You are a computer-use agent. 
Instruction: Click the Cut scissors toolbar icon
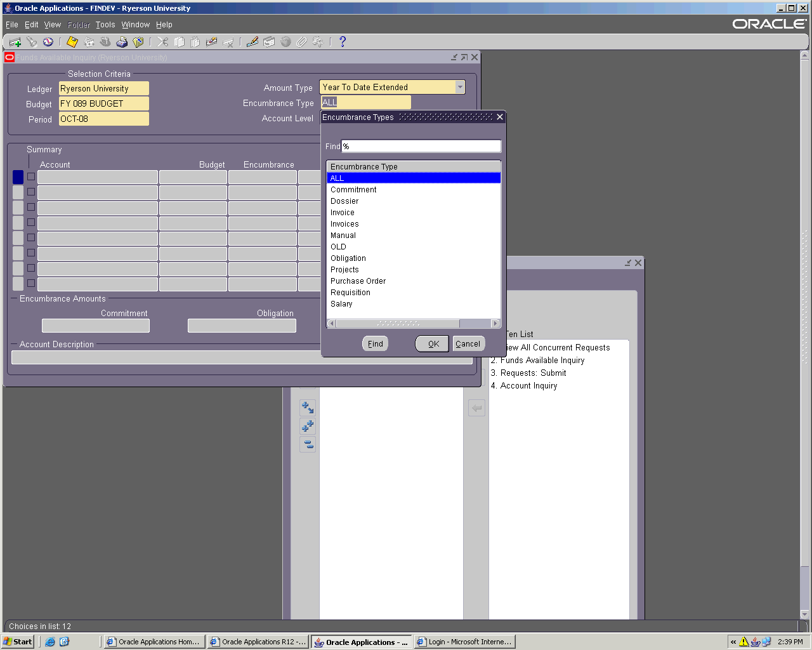tap(163, 42)
